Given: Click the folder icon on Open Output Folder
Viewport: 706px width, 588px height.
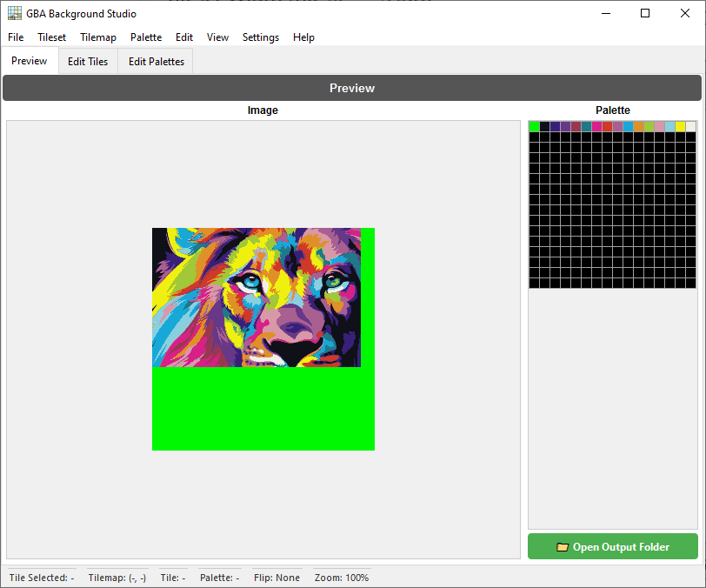Looking at the screenshot, I should point(563,547).
